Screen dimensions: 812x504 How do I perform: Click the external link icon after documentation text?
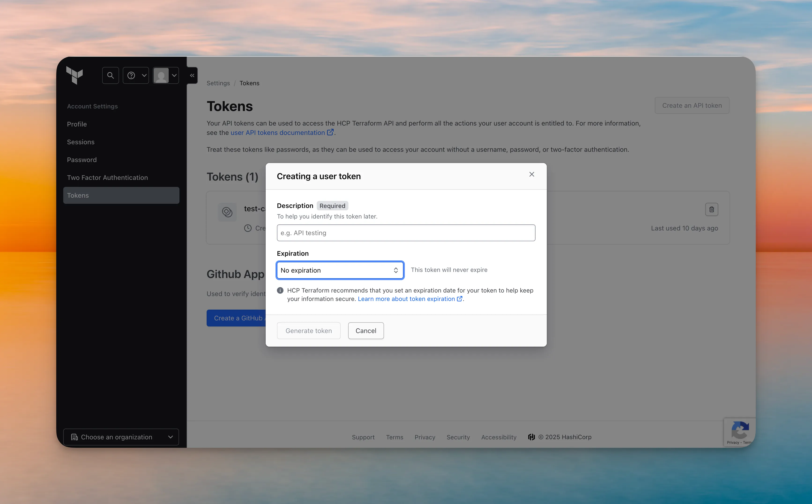(330, 132)
